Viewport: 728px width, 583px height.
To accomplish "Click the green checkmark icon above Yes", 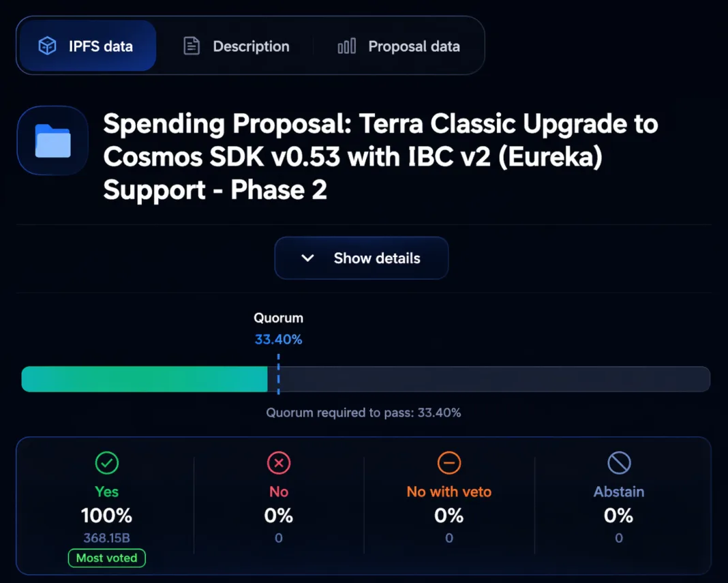I will [107, 464].
